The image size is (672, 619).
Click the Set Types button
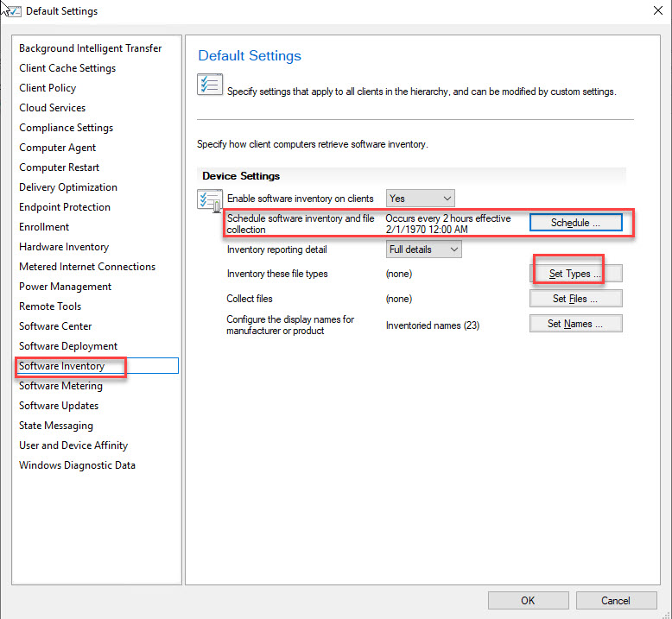pyautogui.click(x=575, y=274)
